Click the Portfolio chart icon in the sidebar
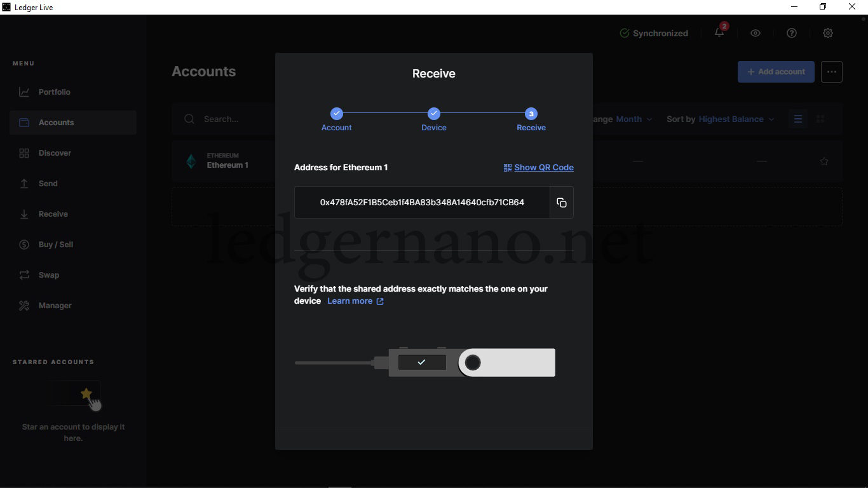Image resolution: width=868 pixels, height=488 pixels. pos(24,92)
